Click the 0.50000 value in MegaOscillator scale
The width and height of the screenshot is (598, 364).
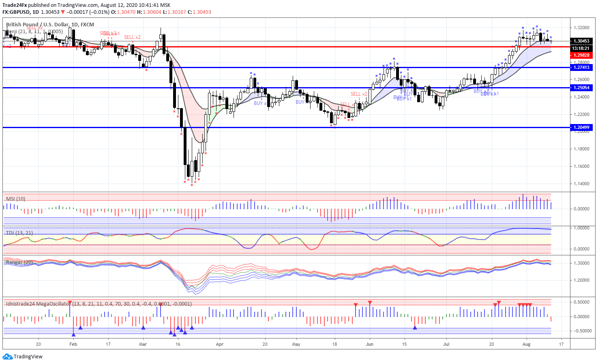click(581, 302)
